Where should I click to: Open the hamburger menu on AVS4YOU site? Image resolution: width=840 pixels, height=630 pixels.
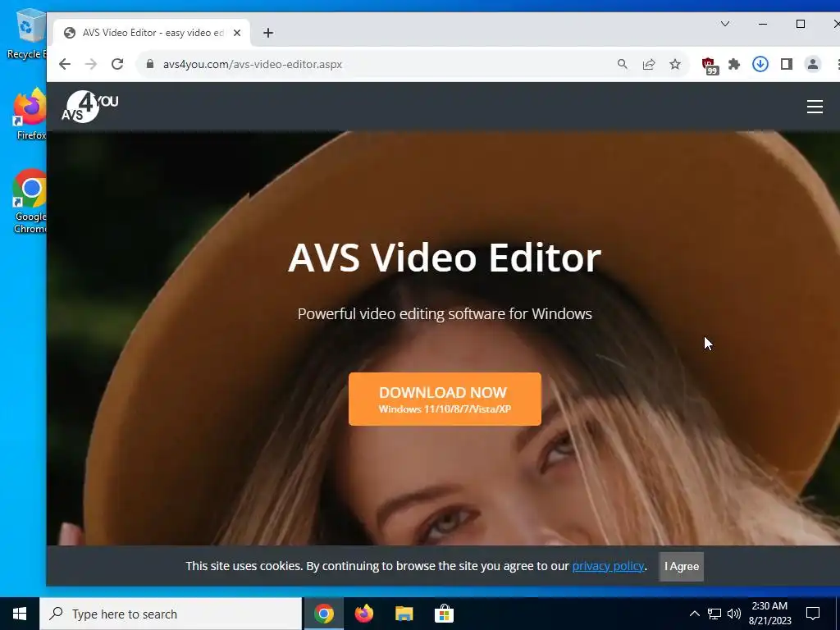click(x=815, y=107)
